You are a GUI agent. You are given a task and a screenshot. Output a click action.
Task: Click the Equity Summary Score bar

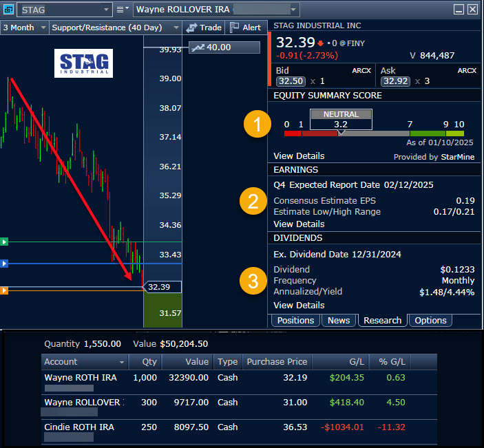click(x=374, y=134)
